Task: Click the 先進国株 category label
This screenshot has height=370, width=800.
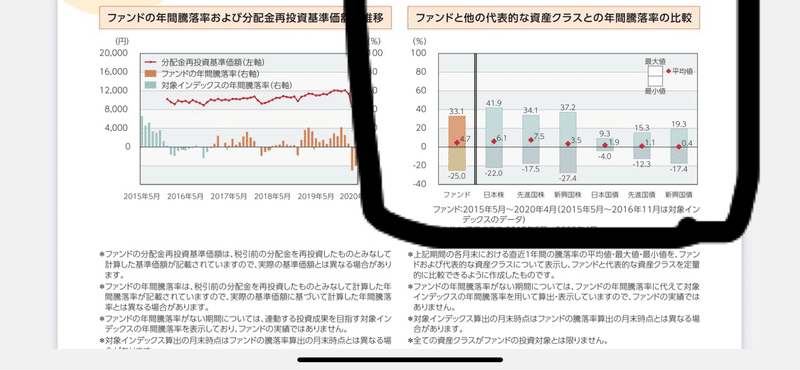Action: [531, 194]
